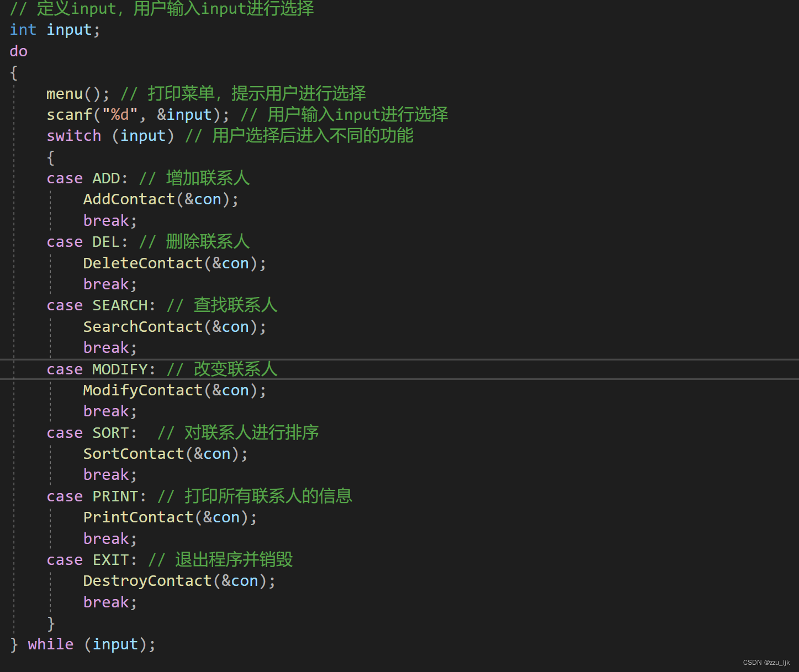
Task: Click the 'case SEARCH:' line
Action: click(x=101, y=305)
